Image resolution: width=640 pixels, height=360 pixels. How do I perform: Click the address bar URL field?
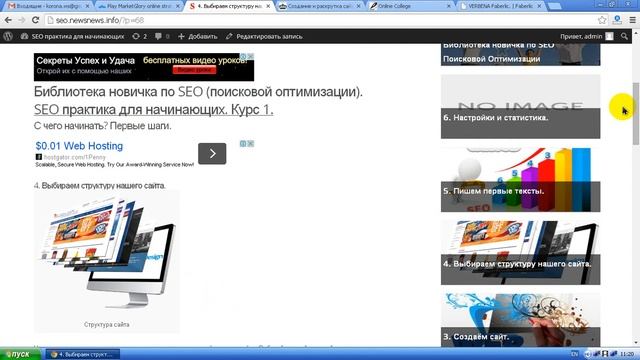[x=320, y=20]
